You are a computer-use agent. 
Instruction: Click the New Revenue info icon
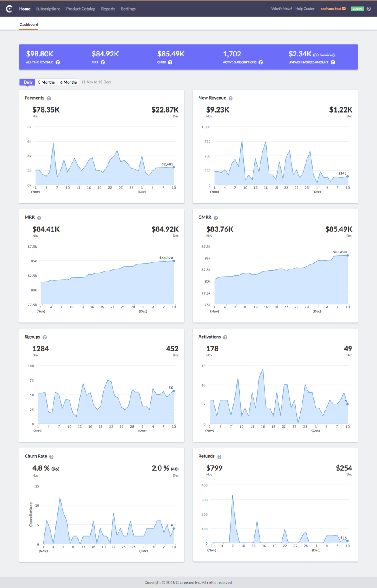pos(231,98)
